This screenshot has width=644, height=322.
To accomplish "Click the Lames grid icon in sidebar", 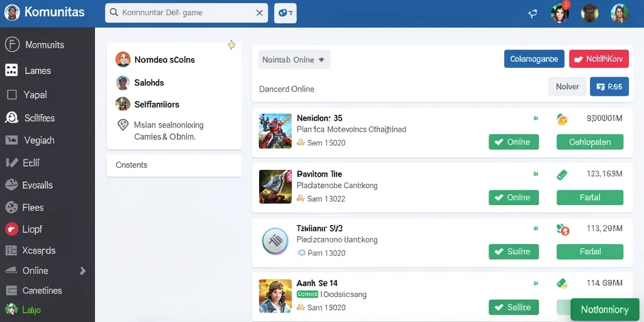I will click(x=11, y=70).
